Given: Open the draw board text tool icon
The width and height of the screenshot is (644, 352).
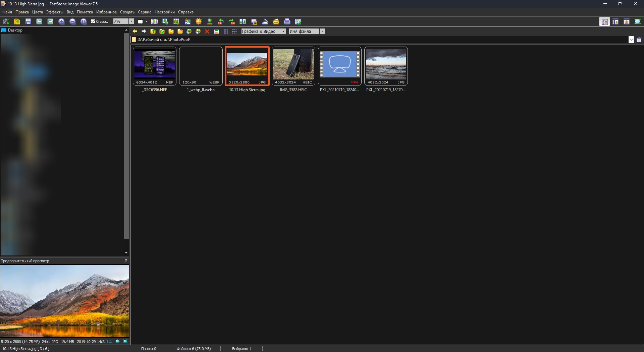Looking at the screenshot, I should coord(187,21).
